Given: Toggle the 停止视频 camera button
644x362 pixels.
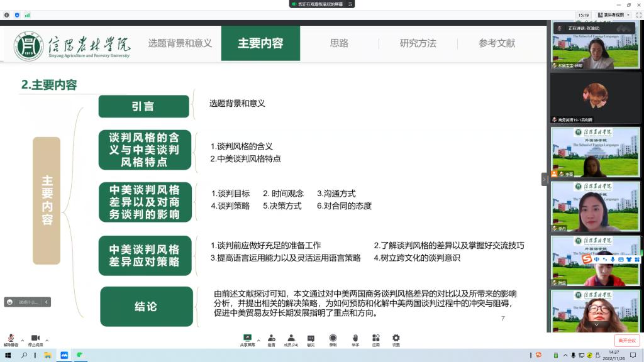Looking at the screenshot, I should [x=35, y=339].
